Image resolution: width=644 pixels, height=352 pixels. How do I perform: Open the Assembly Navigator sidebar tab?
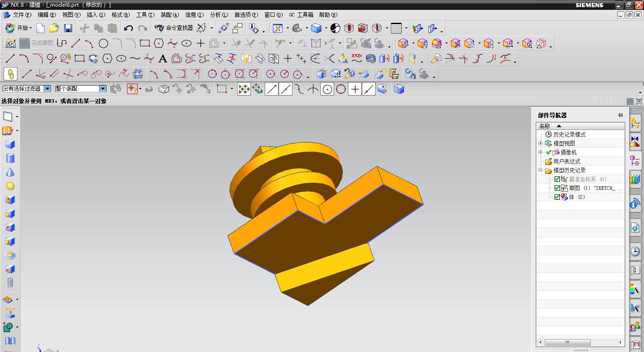pyautogui.click(x=635, y=122)
